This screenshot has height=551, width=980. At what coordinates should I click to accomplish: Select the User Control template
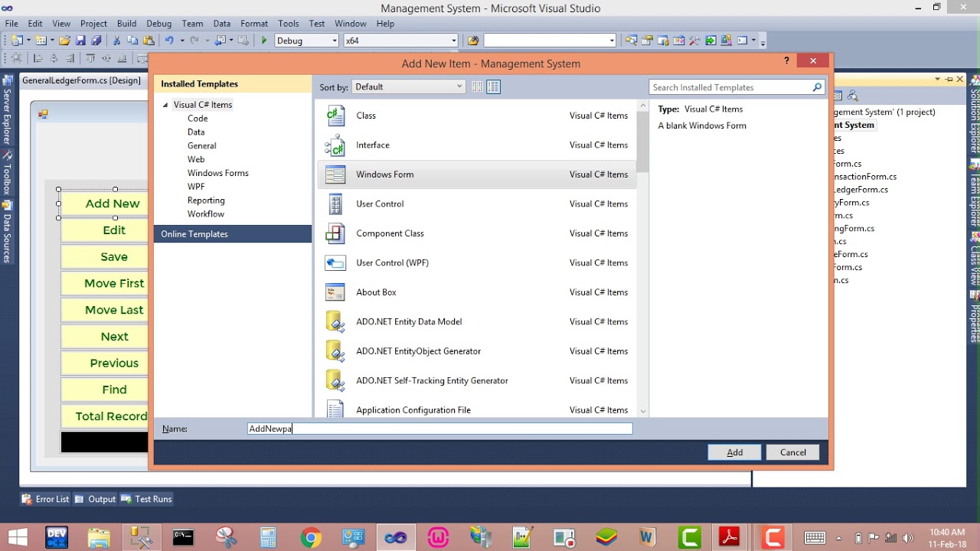click(x=476, y=204)
